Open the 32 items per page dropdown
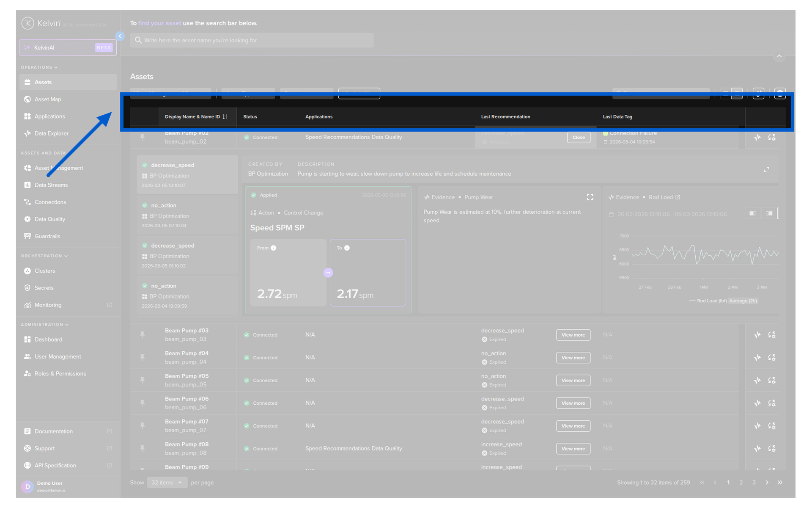This screenshot has height=508, width=812. [x=167, y=483]
